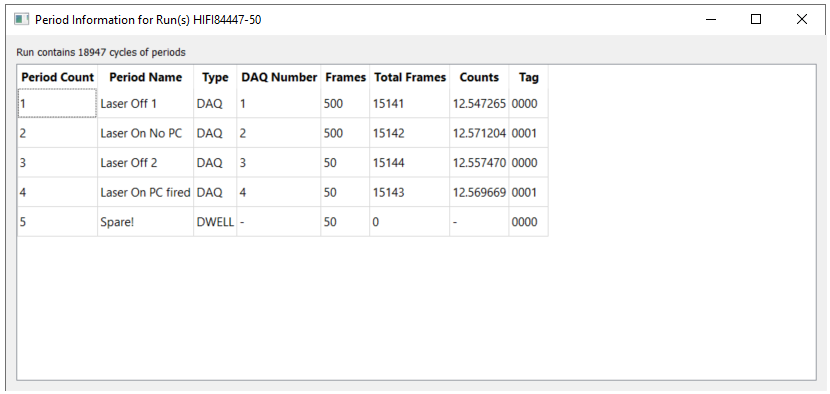This screenshot has height=394, width=830.
Task: Select the 'Spare!' period name cell
Action: [x=146, y=222]
